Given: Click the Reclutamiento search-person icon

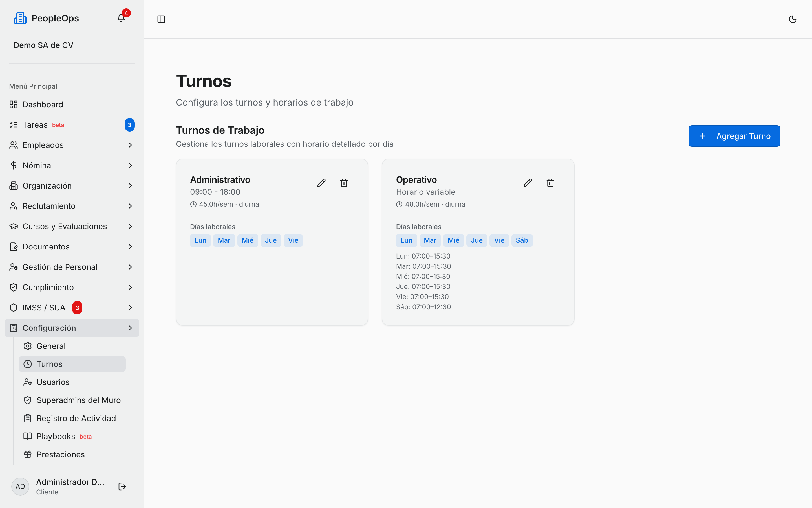Looking at the screenshot, I should (14, 206).
